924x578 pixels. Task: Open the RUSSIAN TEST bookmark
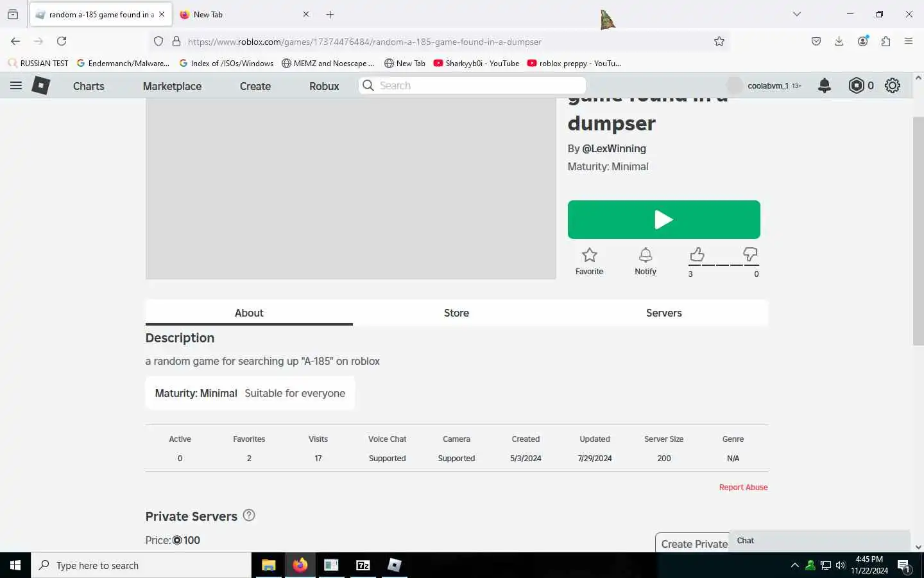click(38, 63)
